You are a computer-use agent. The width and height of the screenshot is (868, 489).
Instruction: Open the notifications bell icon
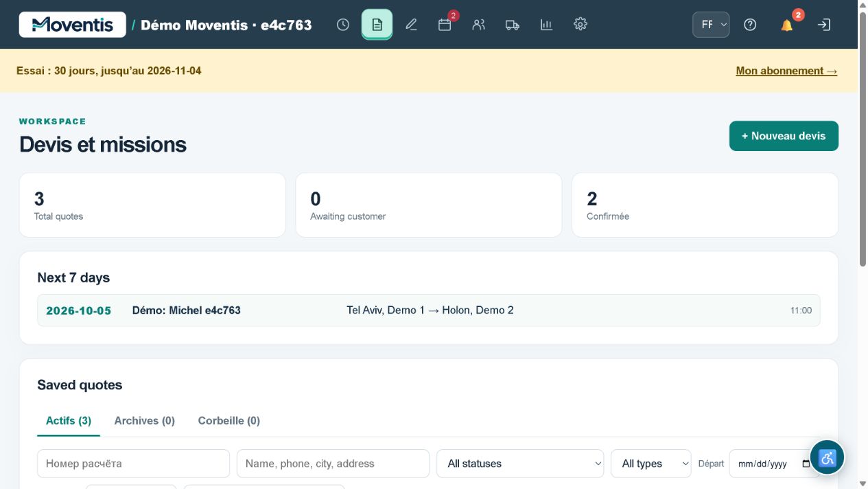click(787, 25)
